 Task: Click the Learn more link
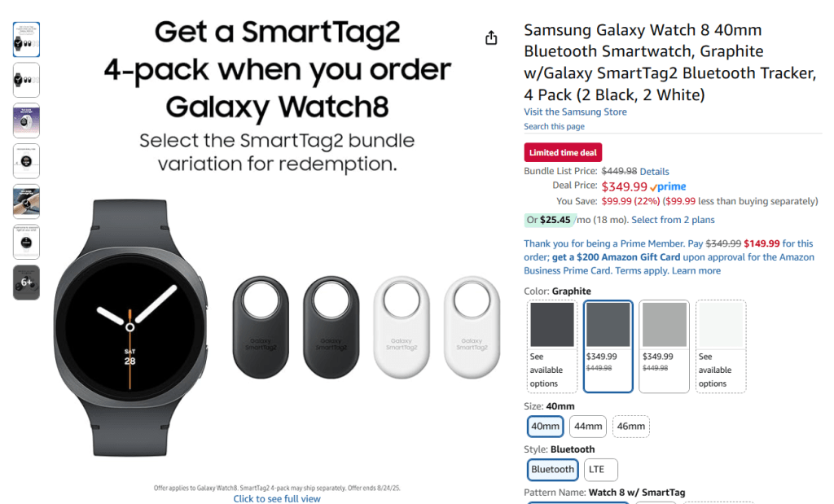[696, 270]
